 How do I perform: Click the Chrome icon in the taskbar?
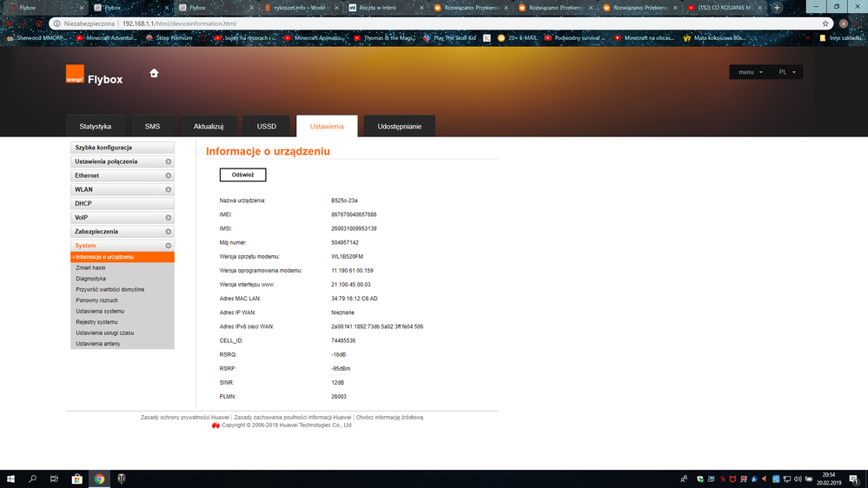pos(99,478)
